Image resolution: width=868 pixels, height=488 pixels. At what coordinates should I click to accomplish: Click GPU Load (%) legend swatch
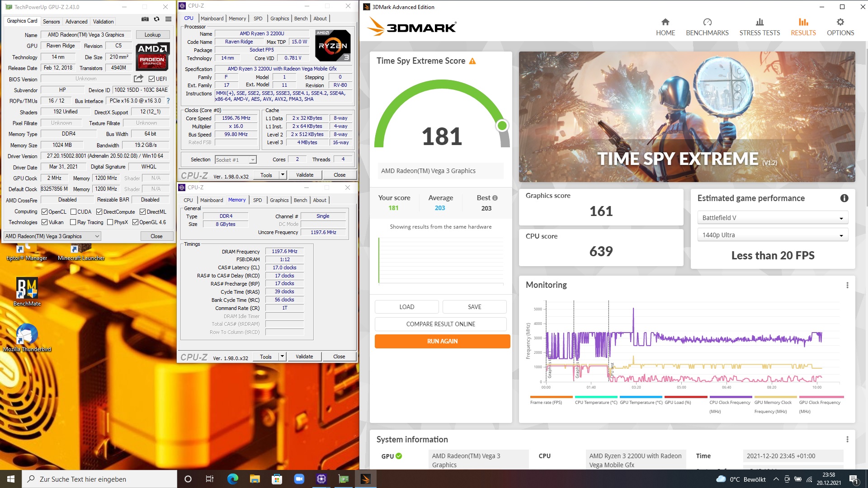point(686,397)
